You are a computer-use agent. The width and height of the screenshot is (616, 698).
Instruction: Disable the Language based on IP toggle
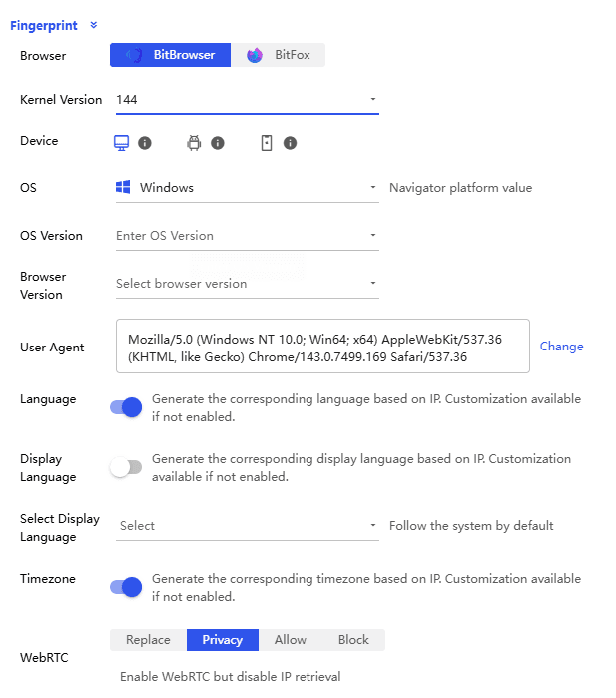[126, 407]
